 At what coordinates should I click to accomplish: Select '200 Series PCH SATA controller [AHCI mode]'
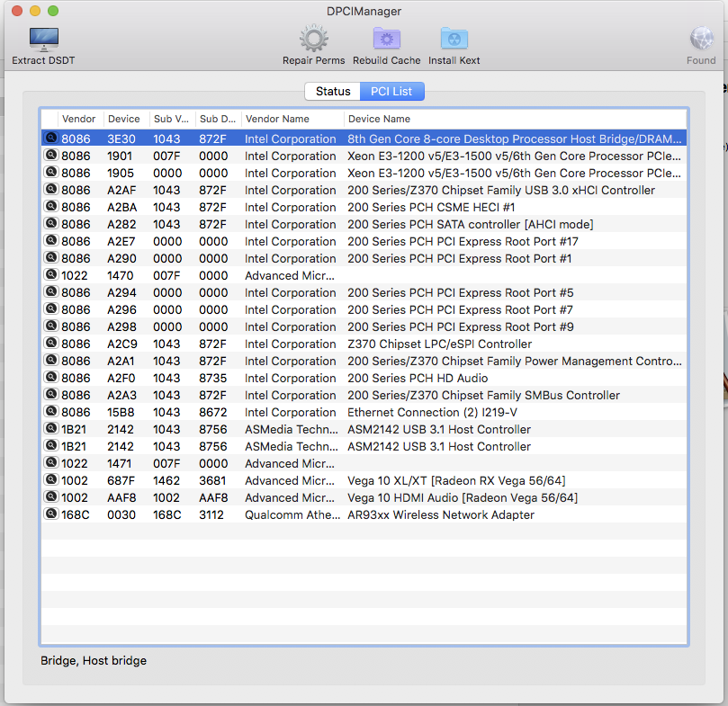470,224
